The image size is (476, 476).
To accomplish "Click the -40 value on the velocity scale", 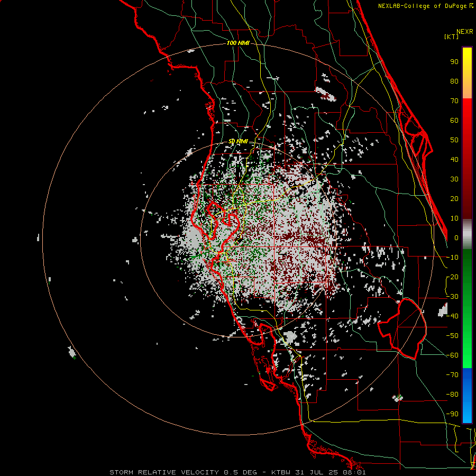I will click(x=452, y=316).
